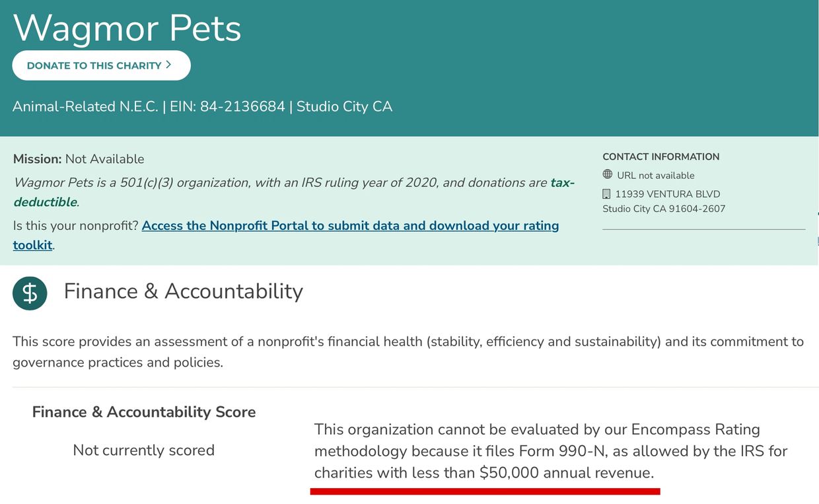Click the Not currently scored label
The image size is (819, 504).
pos(143,450)
